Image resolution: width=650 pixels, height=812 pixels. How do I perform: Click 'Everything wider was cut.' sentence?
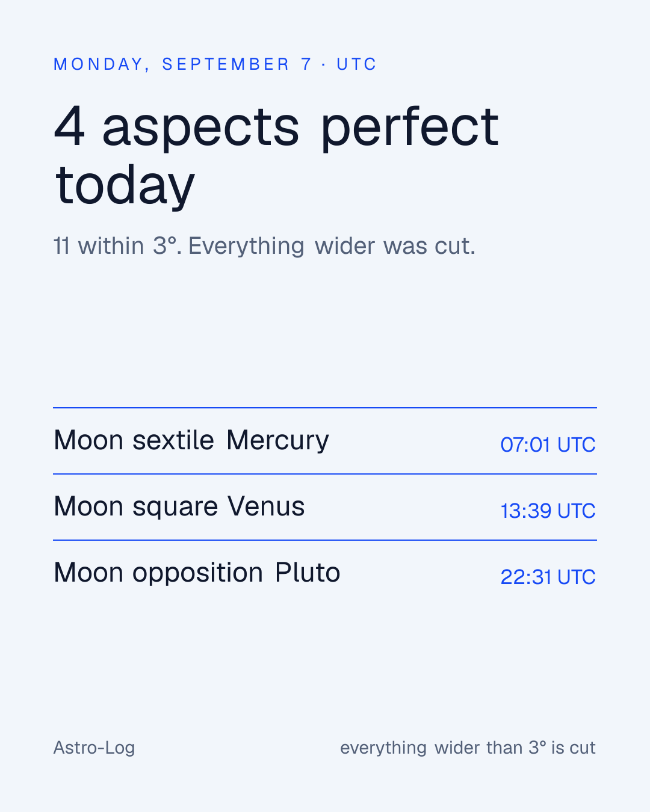click(332, 246)
